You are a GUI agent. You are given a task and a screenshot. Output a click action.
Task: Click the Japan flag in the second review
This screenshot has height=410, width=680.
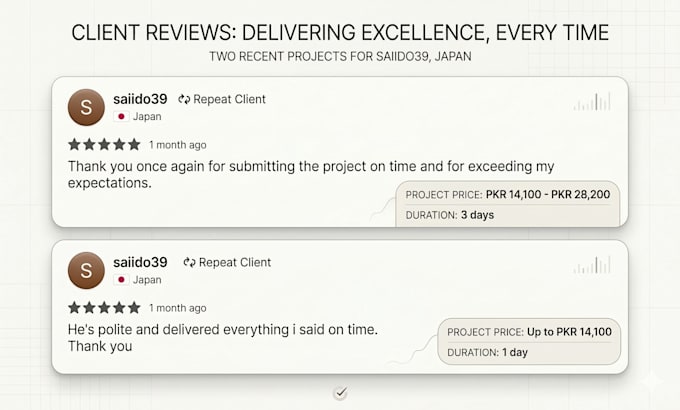[x=121, y=280]
